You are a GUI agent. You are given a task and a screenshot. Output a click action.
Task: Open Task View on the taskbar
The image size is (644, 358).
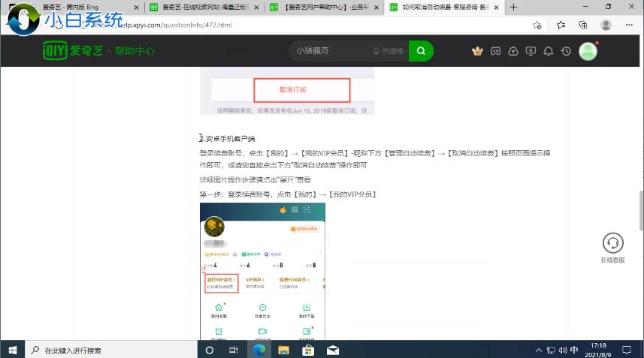pos(233,350)
